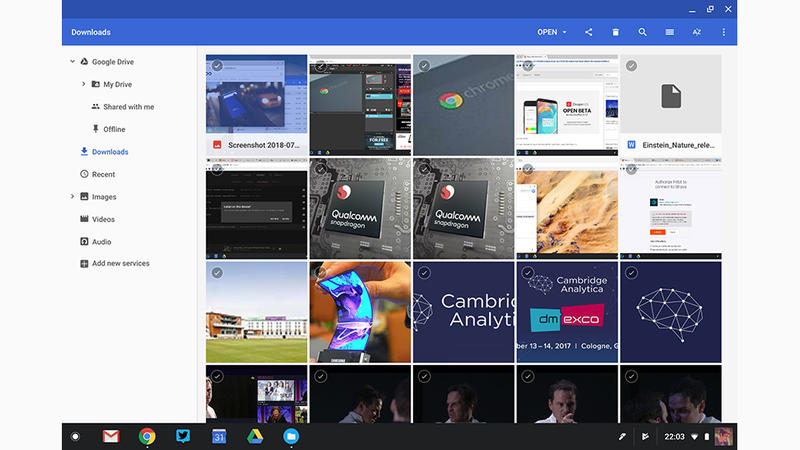The width and height of the screenshot is (800, 450).
Task: Open the OnePlus Open Beta screenshot thumbnail
Action: 567,105
